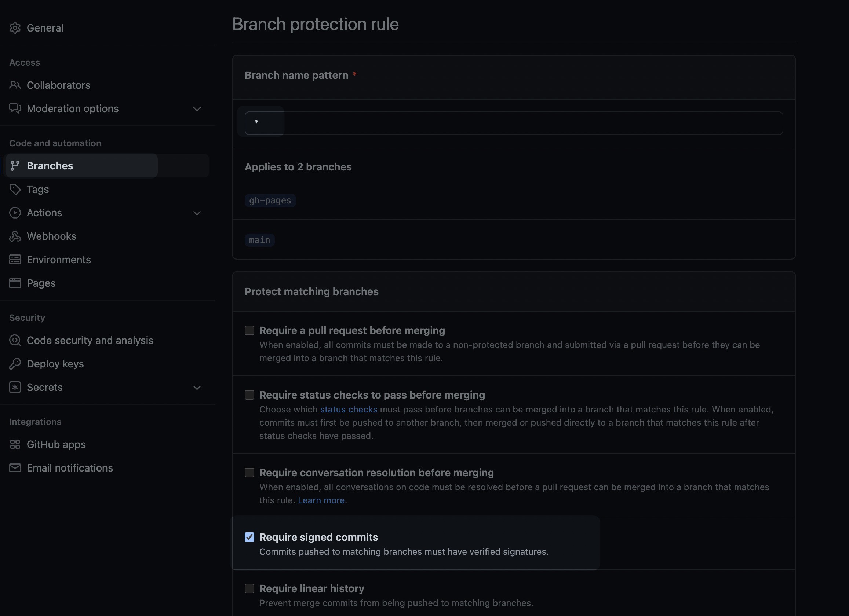Open GitHub apps in the sidebar
The height and width of the screenshot is (616, 849).
click(56, 444)
